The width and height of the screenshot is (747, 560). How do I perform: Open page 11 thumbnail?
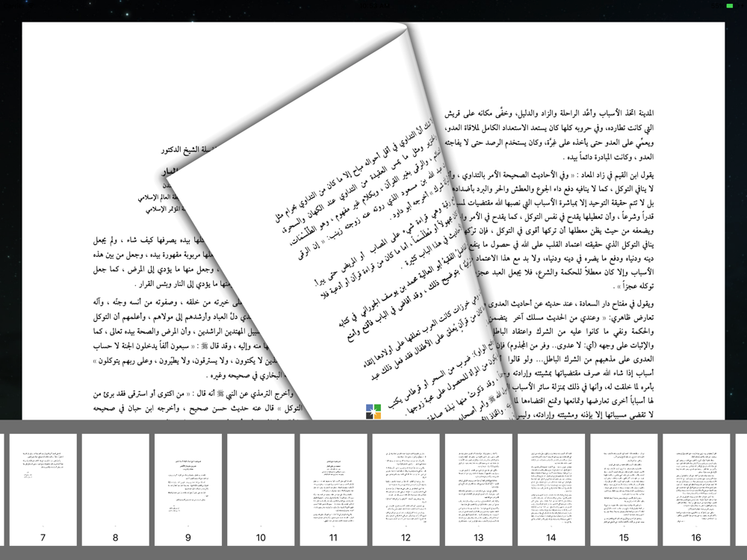333,490
